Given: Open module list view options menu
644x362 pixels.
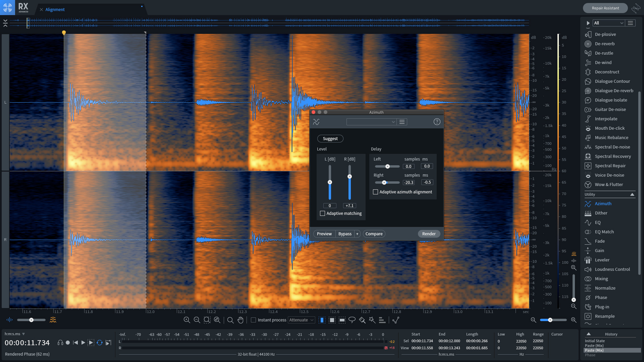Looking at the screenshot, I should click(630, 23).
